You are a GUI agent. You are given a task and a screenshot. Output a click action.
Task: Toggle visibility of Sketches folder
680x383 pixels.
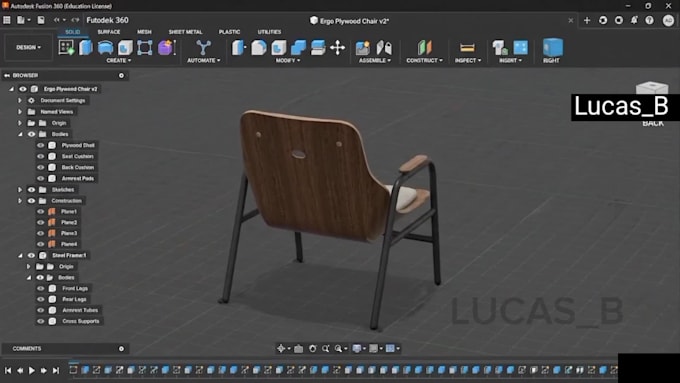(31, 190)
